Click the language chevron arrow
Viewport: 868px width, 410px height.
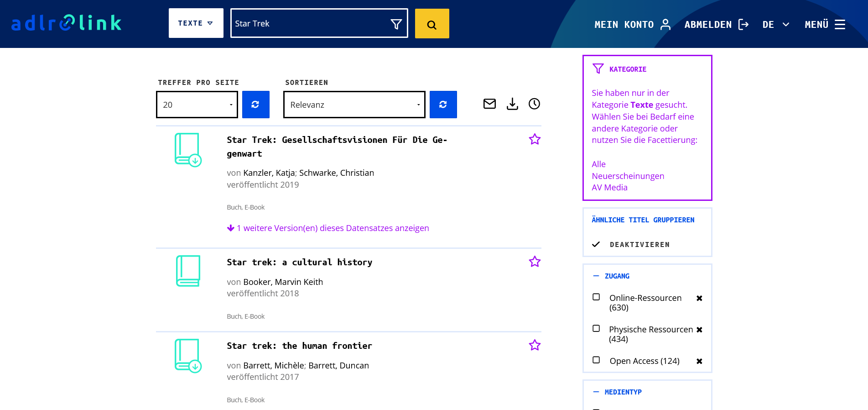786,25
